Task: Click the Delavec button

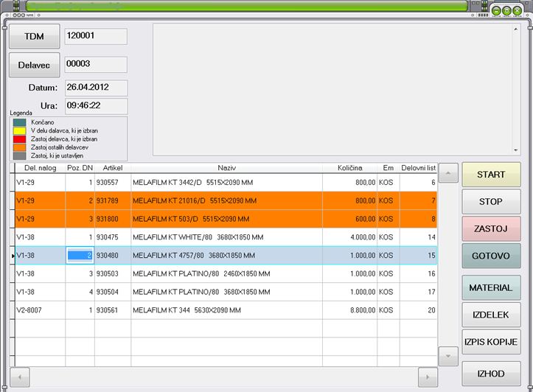Action: click(x=35, y=65)
